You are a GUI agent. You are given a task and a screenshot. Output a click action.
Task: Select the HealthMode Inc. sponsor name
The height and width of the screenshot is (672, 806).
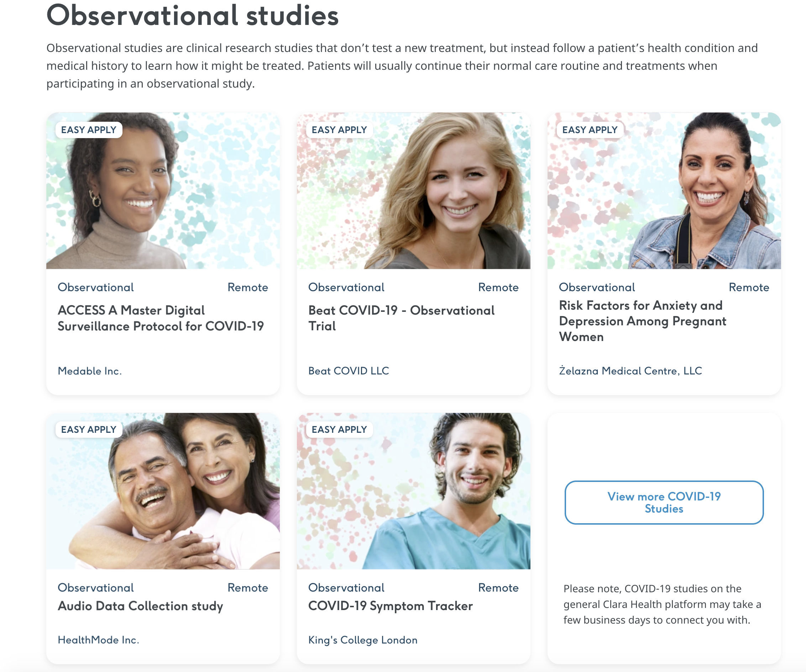click(99, 640)
